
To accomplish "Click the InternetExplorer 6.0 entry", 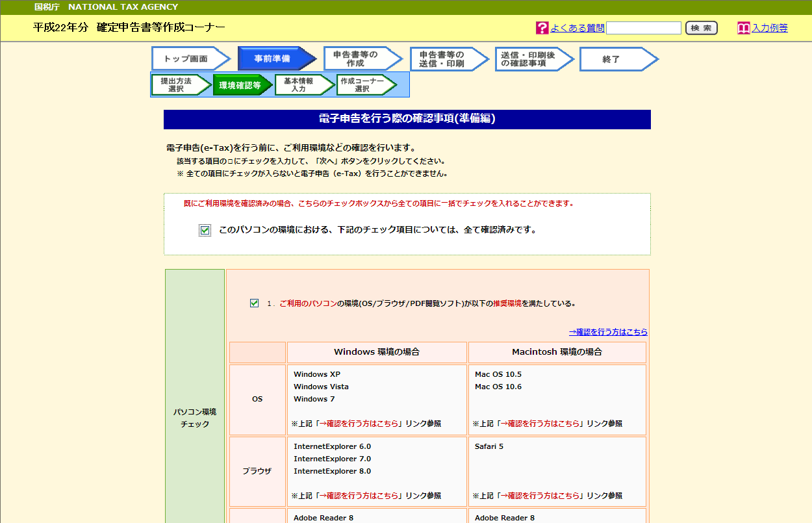I will tap(333, 446).
